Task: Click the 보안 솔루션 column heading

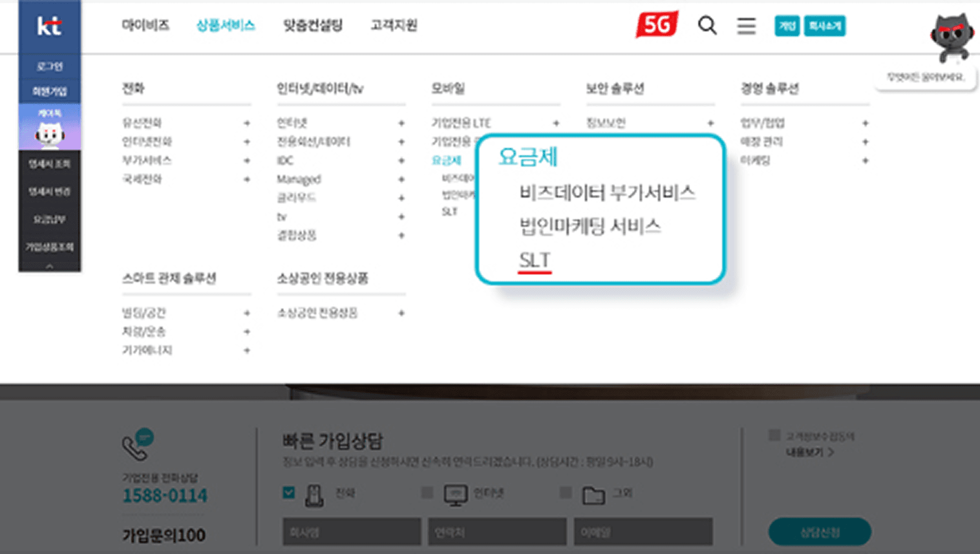Action: [x=615, y=88]
